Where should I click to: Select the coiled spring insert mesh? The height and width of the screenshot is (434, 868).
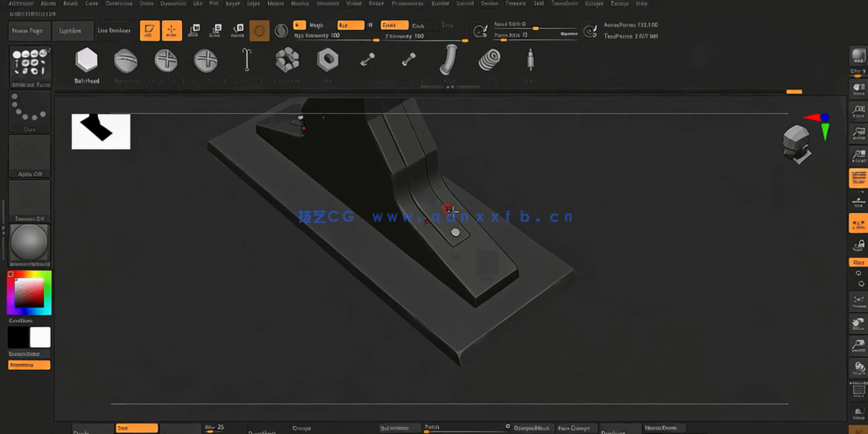pos(490,60)
